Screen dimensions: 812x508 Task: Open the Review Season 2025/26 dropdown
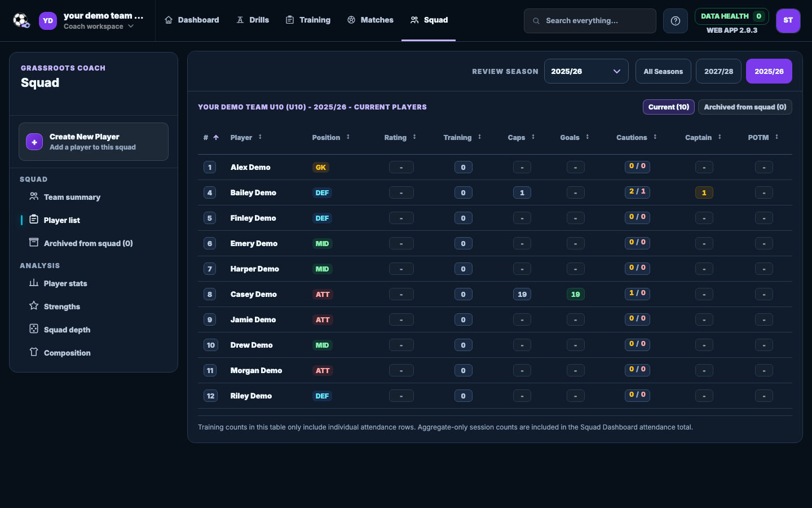(586, 71)
